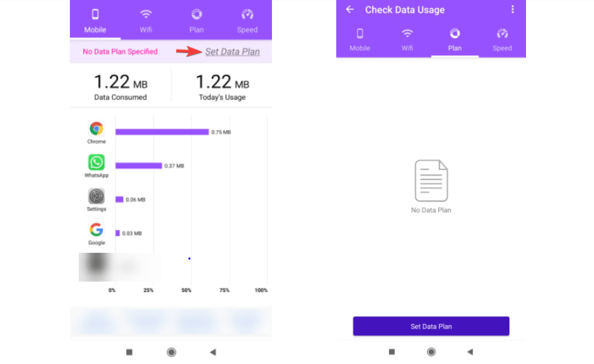594x364 pixels.
Task: Click the 25% axis label
Action: pos(148,290)
